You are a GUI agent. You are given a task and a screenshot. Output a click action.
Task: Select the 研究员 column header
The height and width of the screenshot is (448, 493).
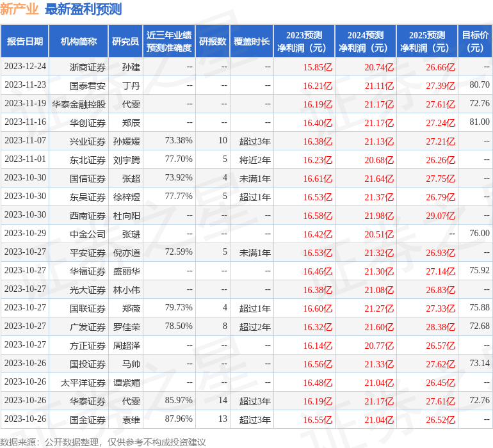tap(125, 41)
